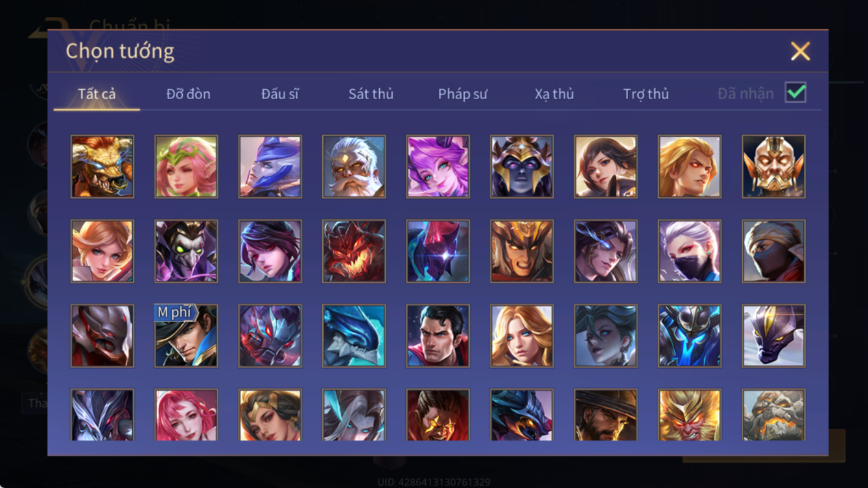Choose the golden monkey king hero
Viewport: 868px width, 488px height.
pyautogui.click(x=690, y=415)
